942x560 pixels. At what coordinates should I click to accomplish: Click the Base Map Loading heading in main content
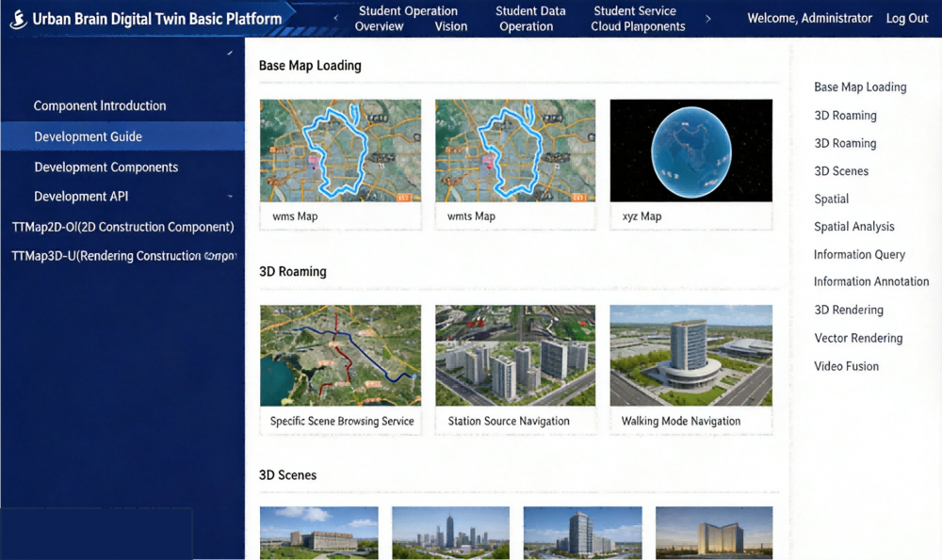point(310,66)
